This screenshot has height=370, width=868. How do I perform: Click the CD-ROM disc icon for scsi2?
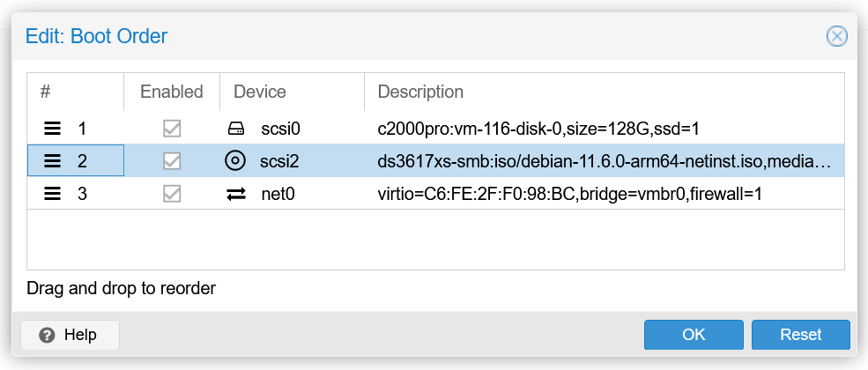point(234,161)
